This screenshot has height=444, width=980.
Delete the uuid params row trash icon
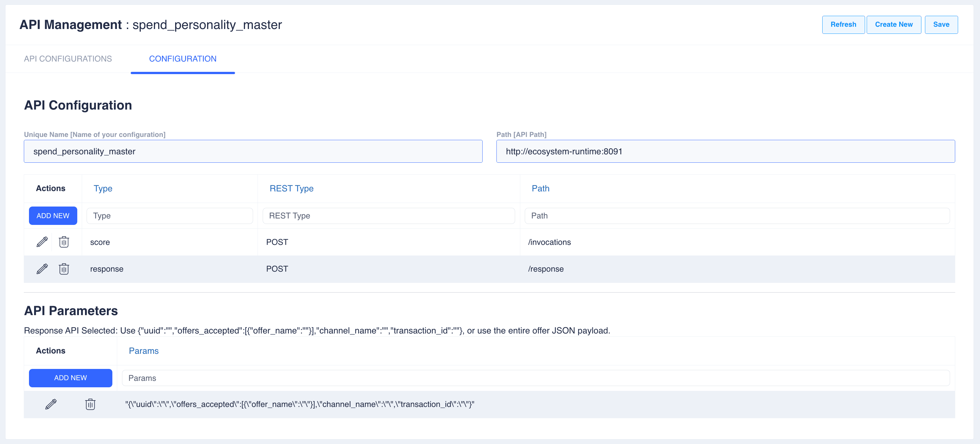click(x=90, y=404)
